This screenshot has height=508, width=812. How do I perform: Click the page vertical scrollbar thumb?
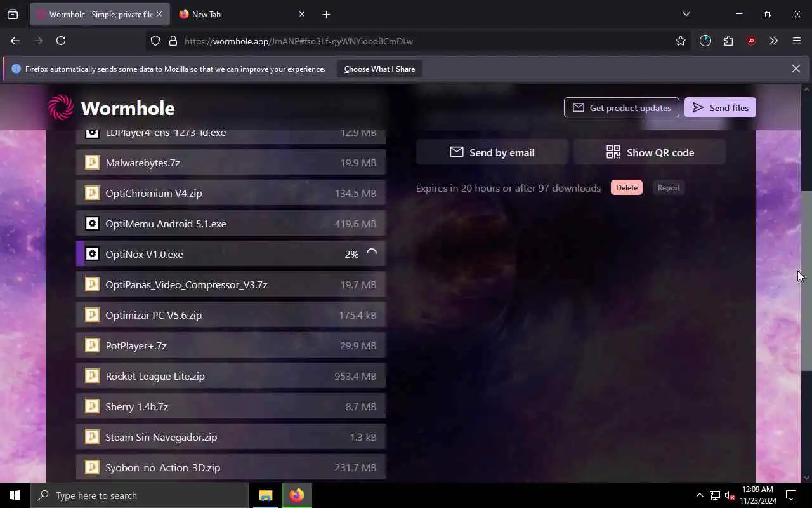coord(806,281)
